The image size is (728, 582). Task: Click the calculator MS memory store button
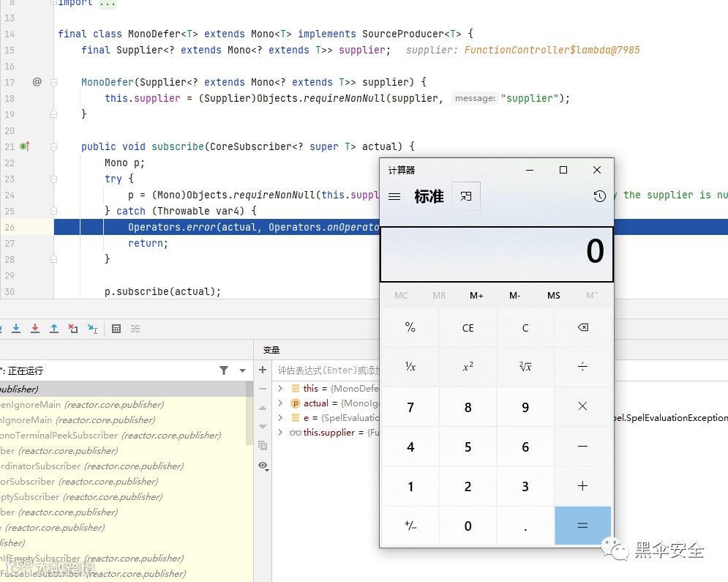point(553,296)
